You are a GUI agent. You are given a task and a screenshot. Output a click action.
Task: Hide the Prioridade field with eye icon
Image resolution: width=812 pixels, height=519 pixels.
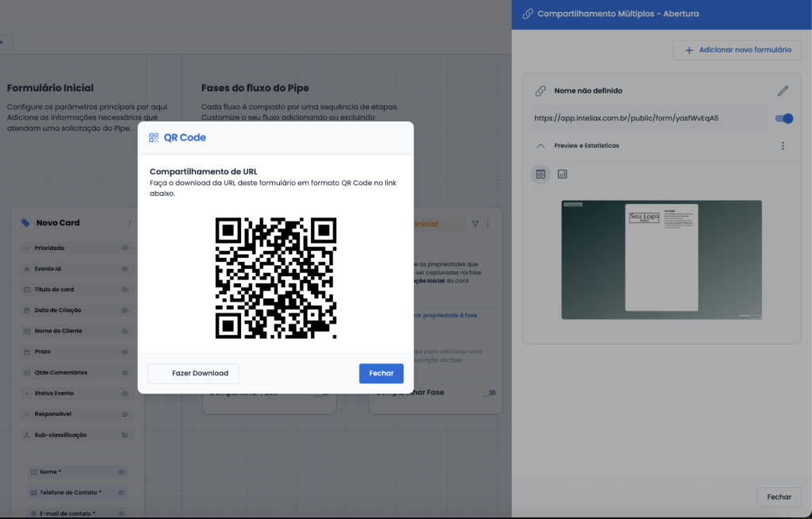(124, 248)
